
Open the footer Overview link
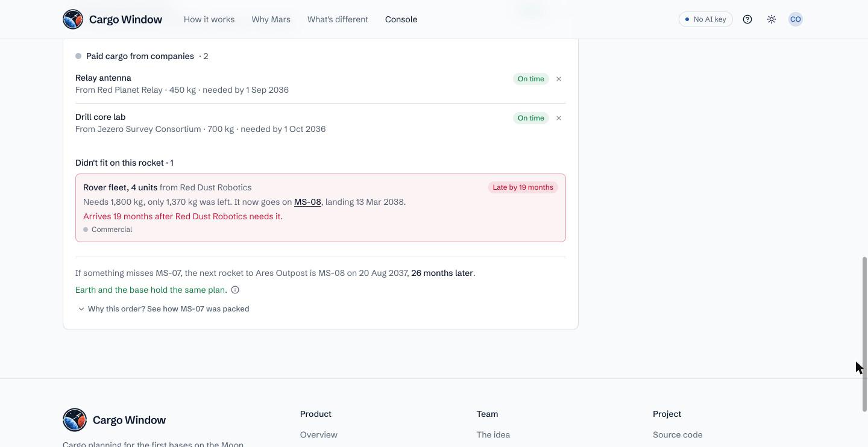click(x=319, y=434)
